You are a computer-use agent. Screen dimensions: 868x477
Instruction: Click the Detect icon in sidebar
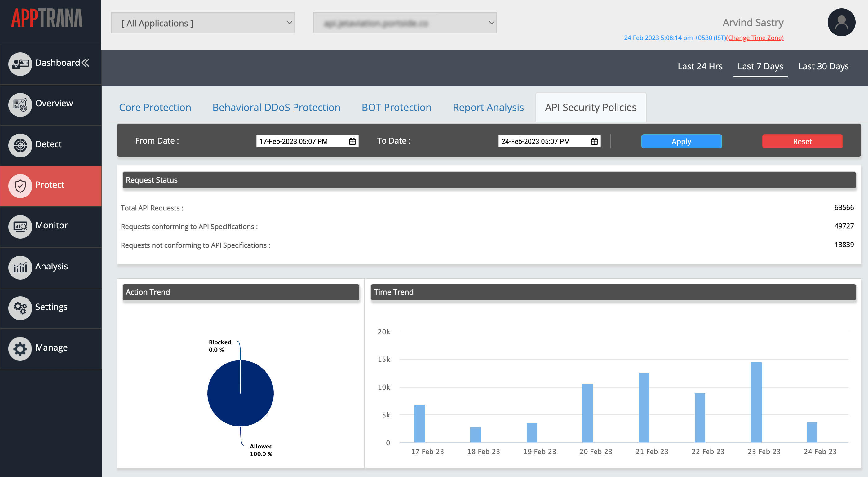pos(20,143)
